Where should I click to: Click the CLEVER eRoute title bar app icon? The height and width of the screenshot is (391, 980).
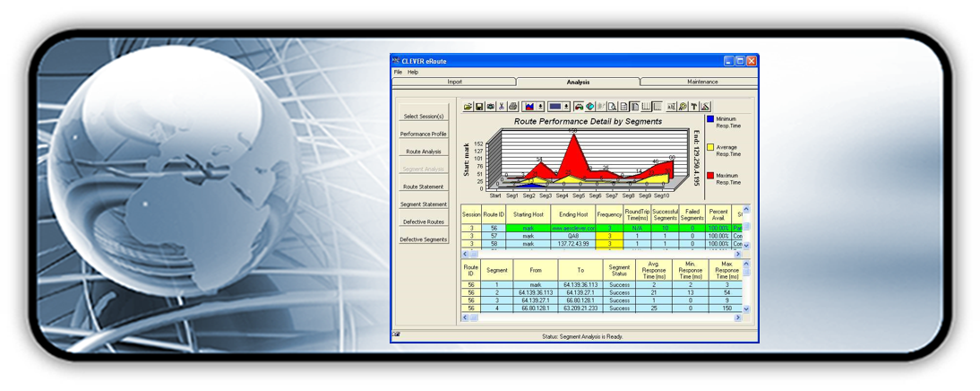(x=396, y=61)
